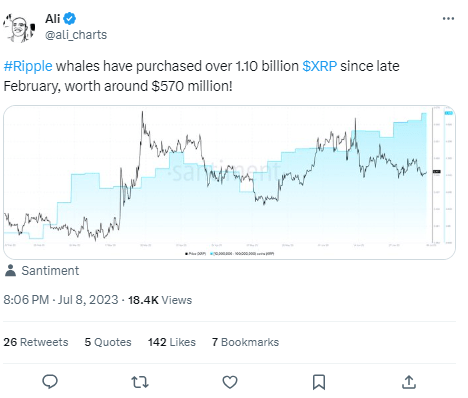Open the @ali_charts handle
468x398 pixels.
[x=76, y=35]
